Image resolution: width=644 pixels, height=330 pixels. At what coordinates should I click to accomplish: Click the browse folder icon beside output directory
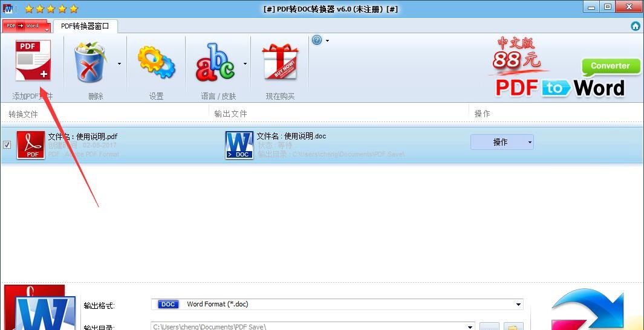click(513, 327)
